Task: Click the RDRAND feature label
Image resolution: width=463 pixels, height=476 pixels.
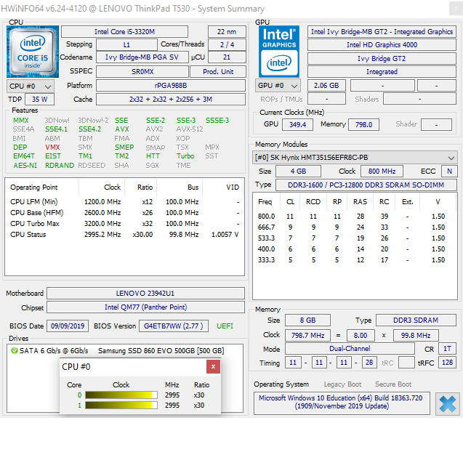Action: 60,166
